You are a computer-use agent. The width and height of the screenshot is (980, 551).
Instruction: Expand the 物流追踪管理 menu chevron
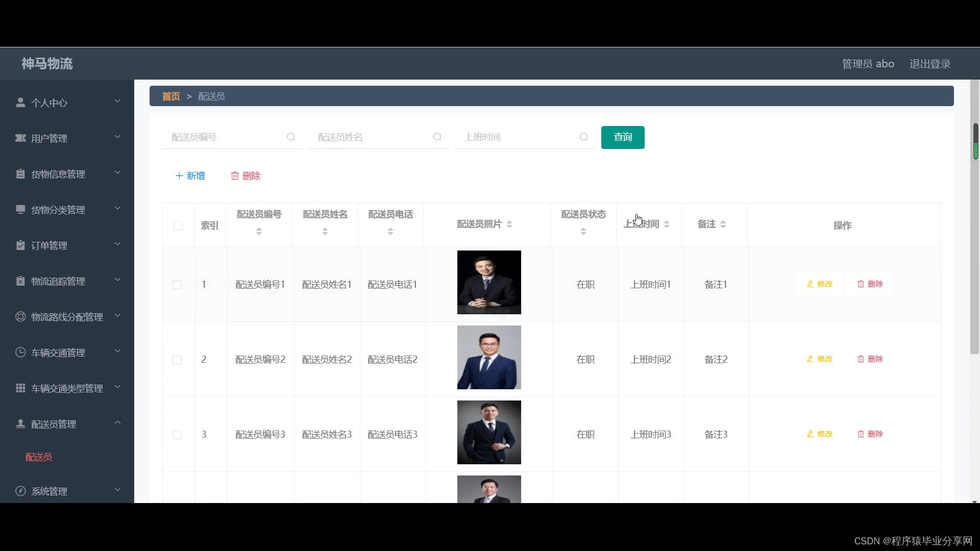pos(117,280)
